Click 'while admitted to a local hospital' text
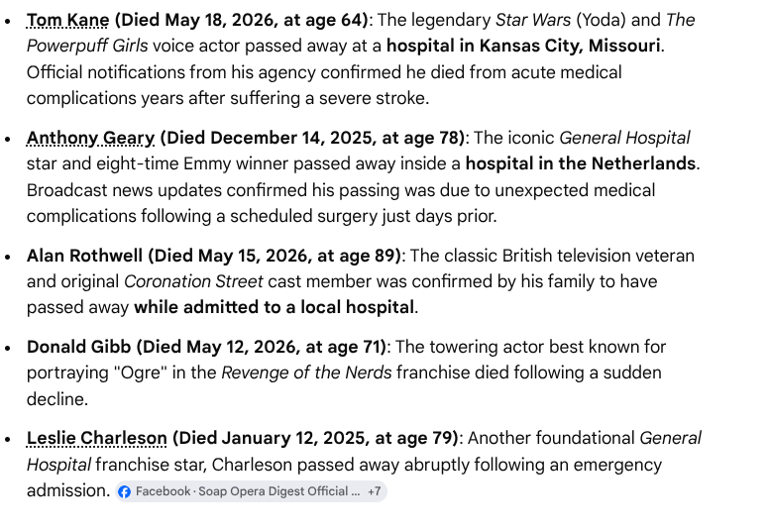Viewport: 769px width, 532px height. (x=275, y=307)
